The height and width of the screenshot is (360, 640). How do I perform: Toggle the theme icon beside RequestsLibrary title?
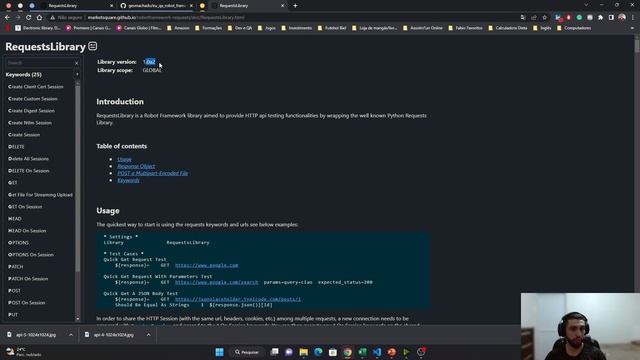(93, 46)
